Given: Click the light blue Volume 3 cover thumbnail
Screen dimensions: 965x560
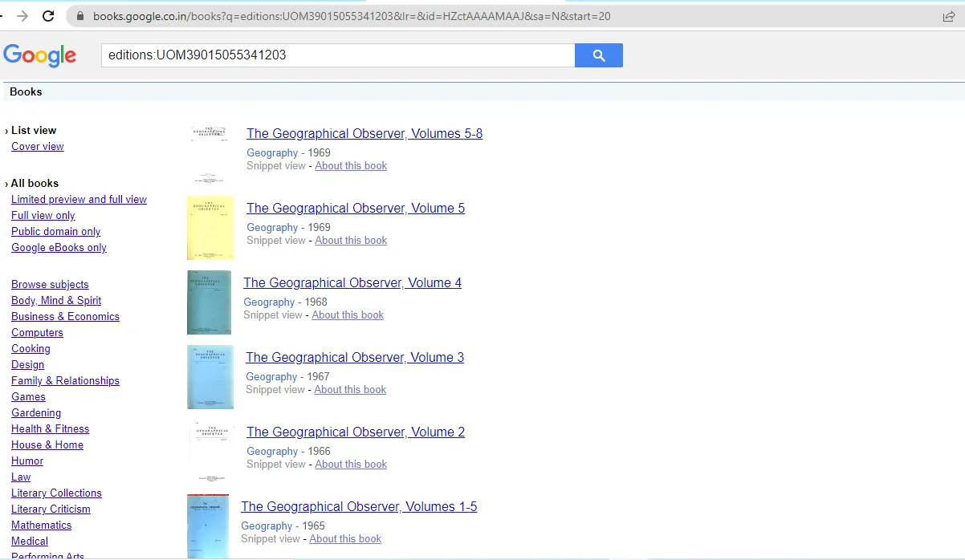Looking at the screenshot, I should (x=210, y=377).
